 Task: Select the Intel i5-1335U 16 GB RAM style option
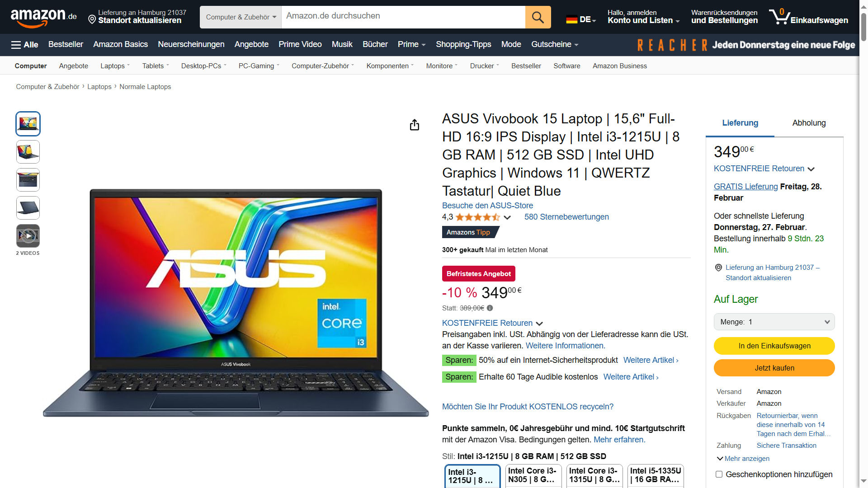click(x=656, y=475)
